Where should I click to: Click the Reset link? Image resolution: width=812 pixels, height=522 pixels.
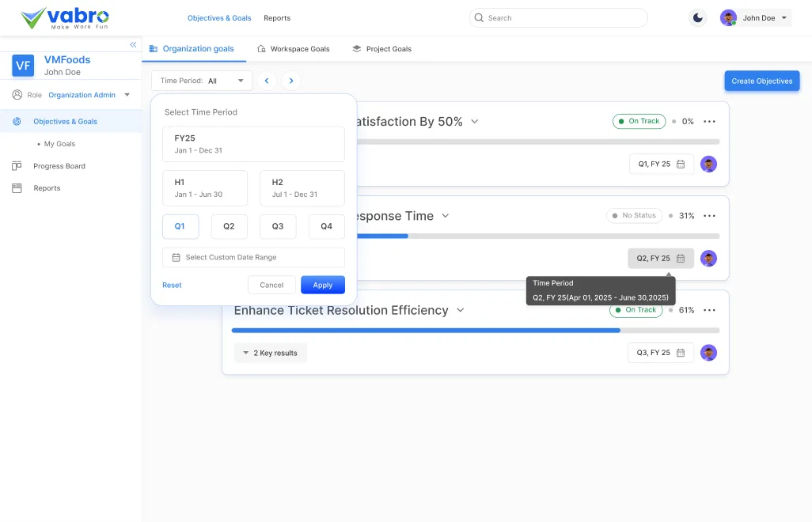pyautogui.click(x=172, y=285)
